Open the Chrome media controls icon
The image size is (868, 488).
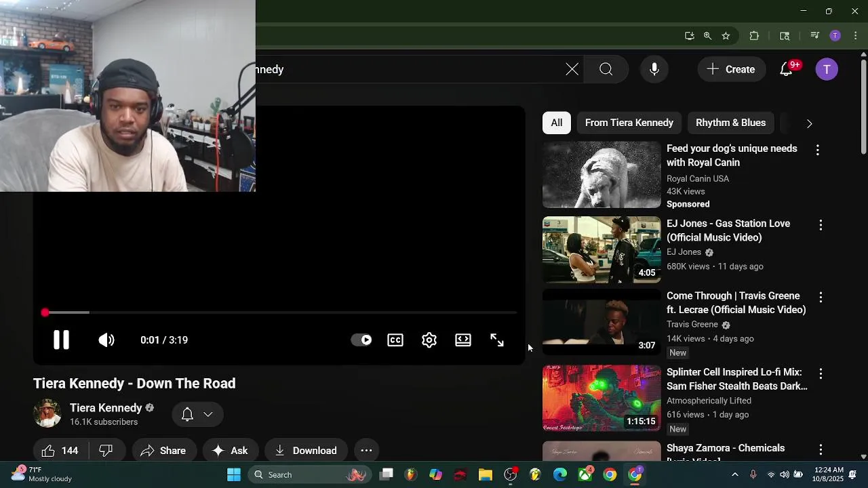point(815,36)
